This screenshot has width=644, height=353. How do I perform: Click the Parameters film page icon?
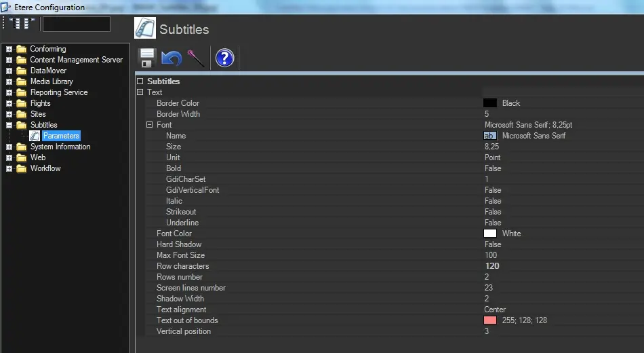(35, 136)
